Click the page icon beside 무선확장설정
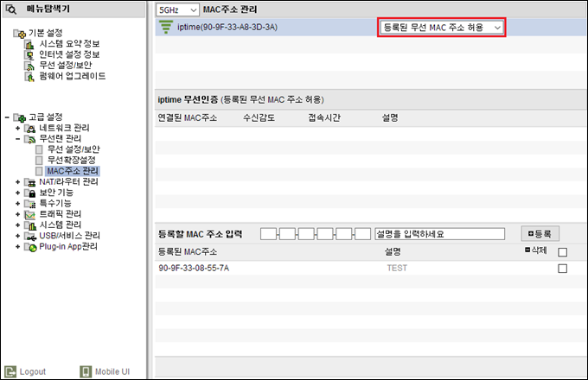588x380 pixels. 39,161
